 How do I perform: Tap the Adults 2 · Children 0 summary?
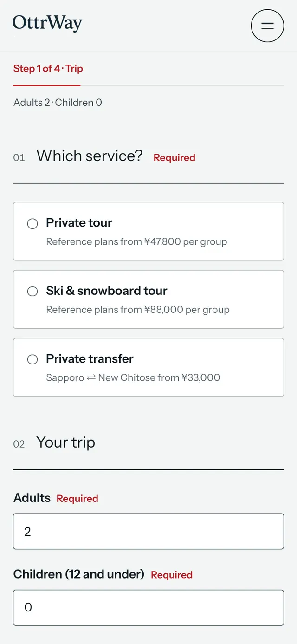[58, 103]
